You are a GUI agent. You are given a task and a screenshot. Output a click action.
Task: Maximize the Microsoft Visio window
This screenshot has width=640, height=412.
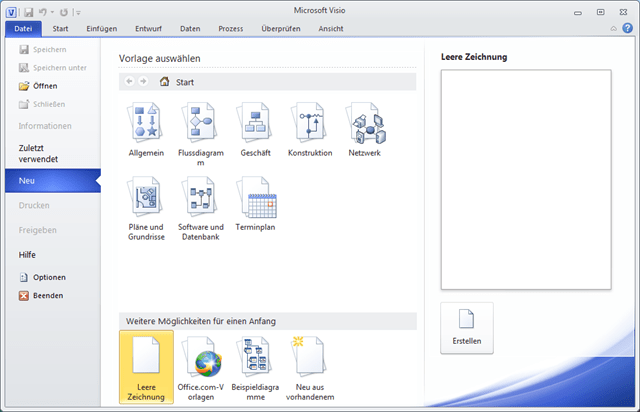coord(600,12)
